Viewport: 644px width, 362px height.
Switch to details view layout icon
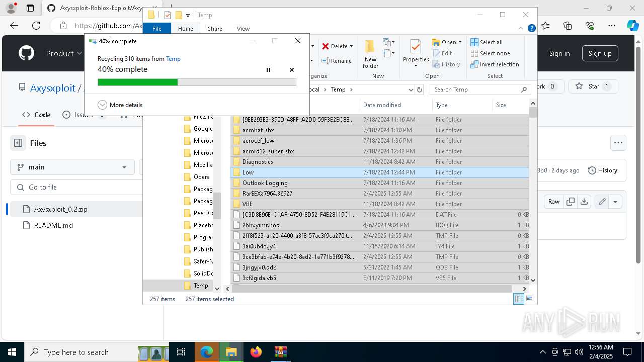point(519,299)
